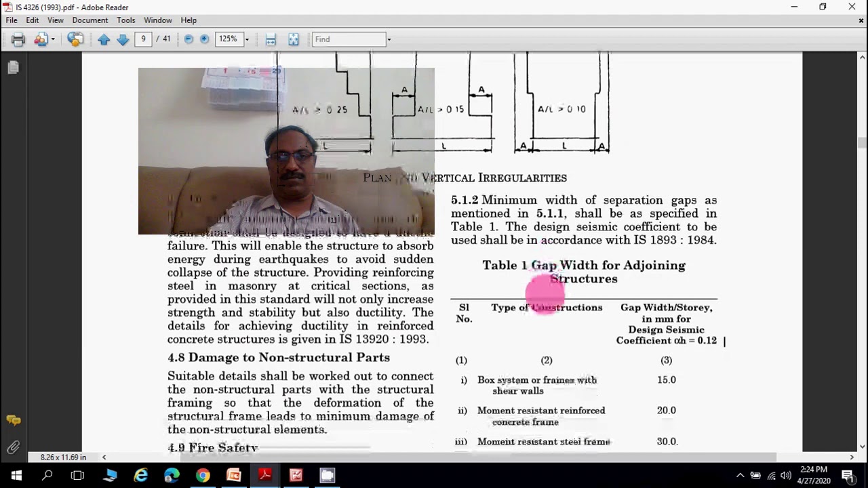The width and height of the screenshot is (868, 488).
Task: Open the Windows Start menu
Action: tap(16, 475)
